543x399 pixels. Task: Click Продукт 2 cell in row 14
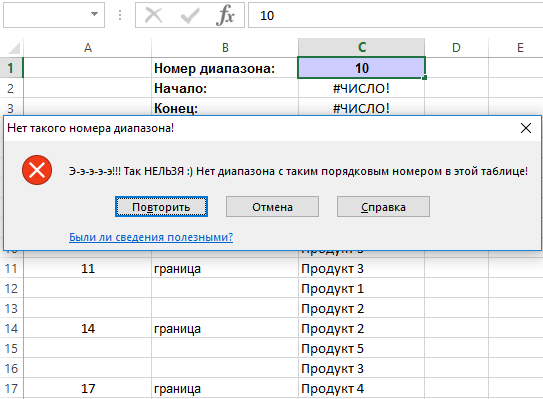(x=362, y=328)
